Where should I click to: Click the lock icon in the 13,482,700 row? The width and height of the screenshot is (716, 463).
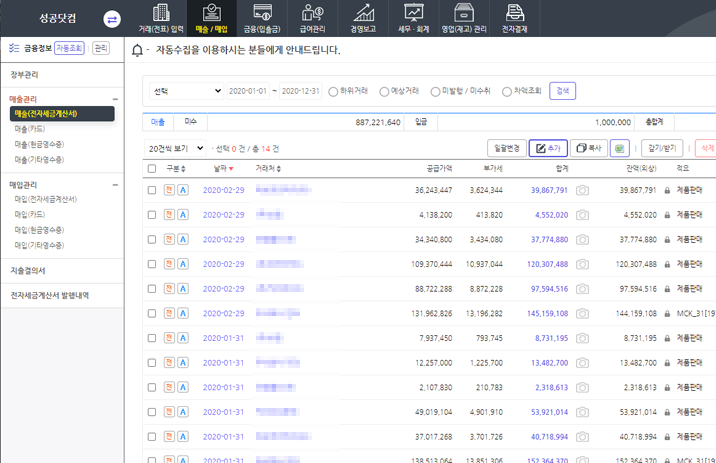667,363
